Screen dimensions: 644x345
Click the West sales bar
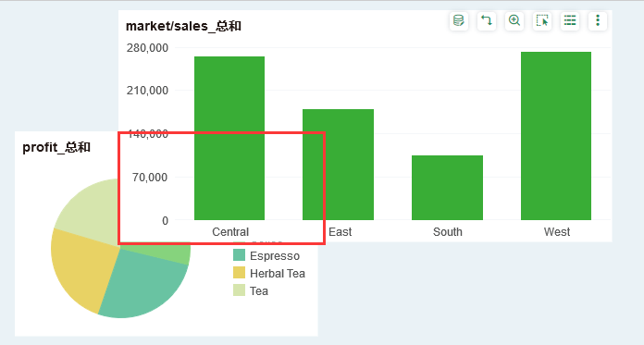click(x=556, y=136)
